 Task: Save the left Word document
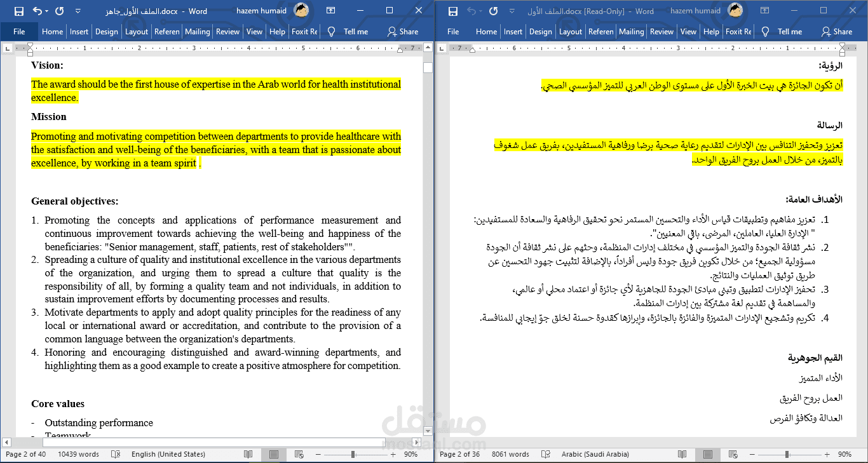19,11
